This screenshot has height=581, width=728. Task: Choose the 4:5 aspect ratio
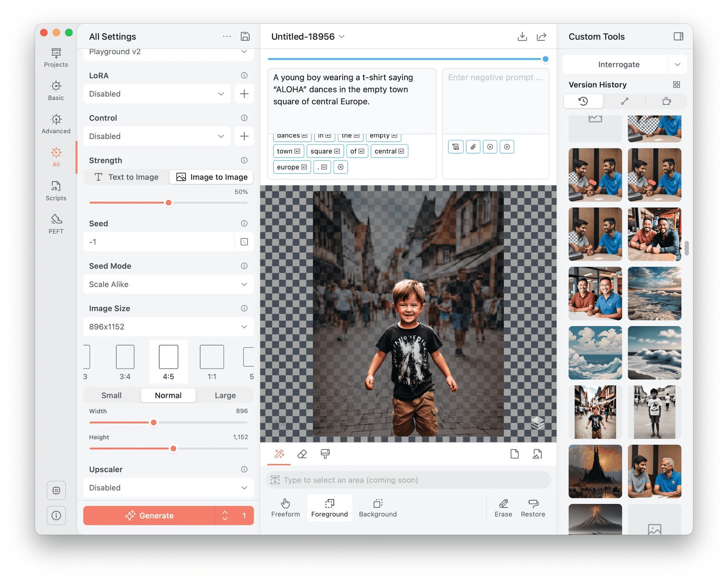coord(168,362)
